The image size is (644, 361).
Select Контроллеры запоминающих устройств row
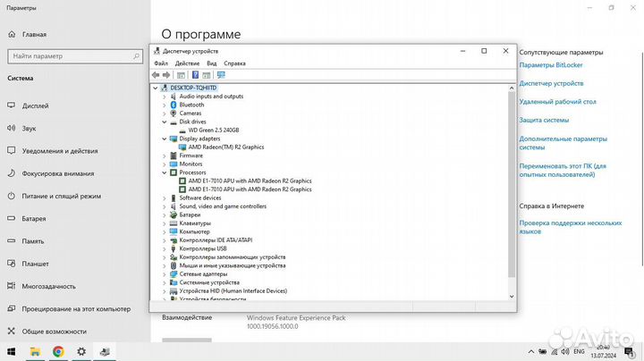(232, 257)
